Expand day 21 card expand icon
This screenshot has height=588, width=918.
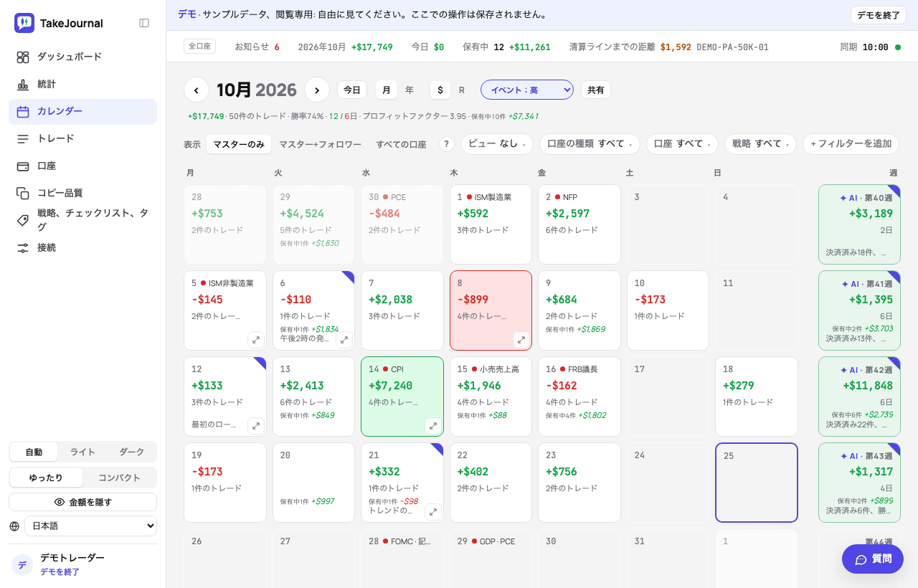[433, 512]
